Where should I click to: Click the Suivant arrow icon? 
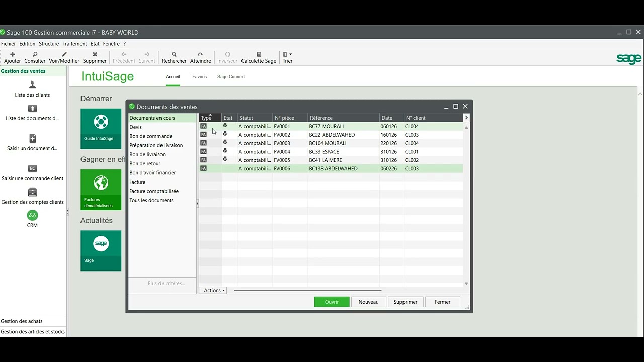(147, 54)
